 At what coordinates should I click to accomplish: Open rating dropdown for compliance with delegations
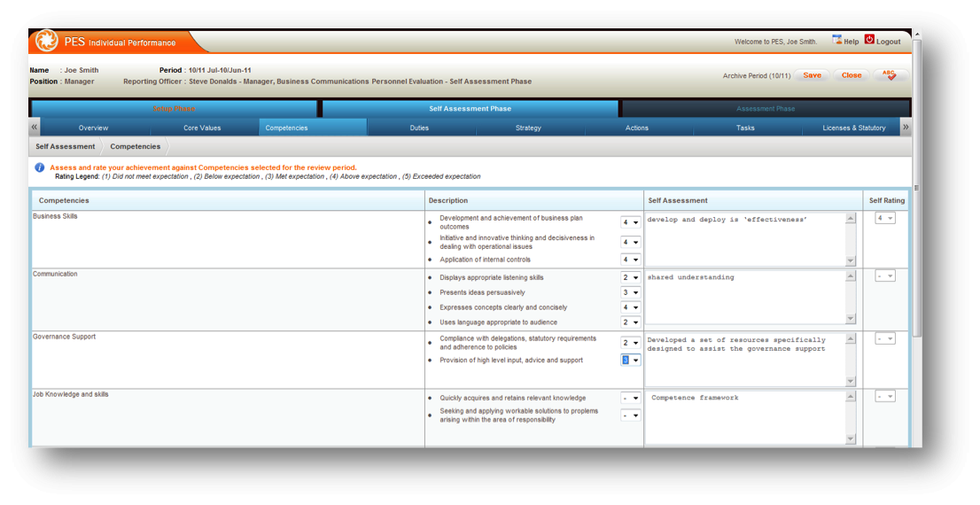click(630, 343)
